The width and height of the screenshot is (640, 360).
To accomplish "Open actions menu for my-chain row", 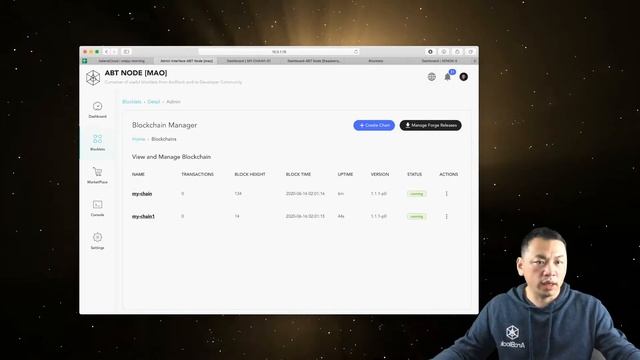I will pos(447,194).
